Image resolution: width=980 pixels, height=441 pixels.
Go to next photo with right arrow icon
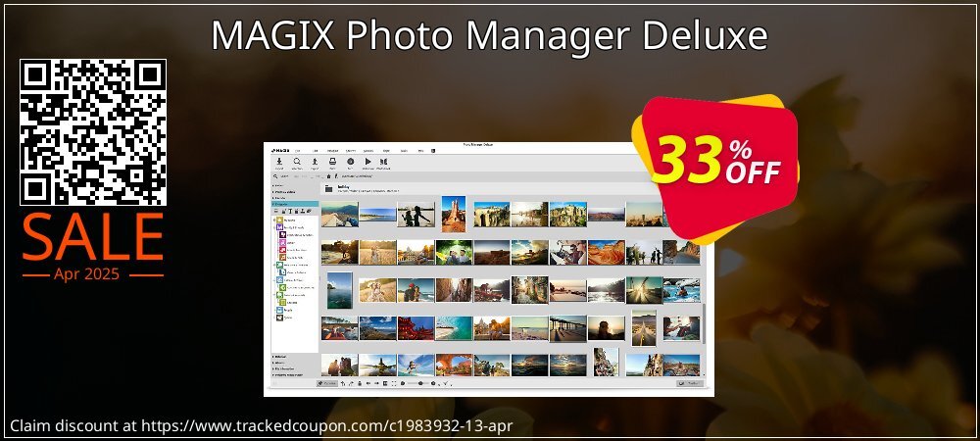tap(376, 383)
